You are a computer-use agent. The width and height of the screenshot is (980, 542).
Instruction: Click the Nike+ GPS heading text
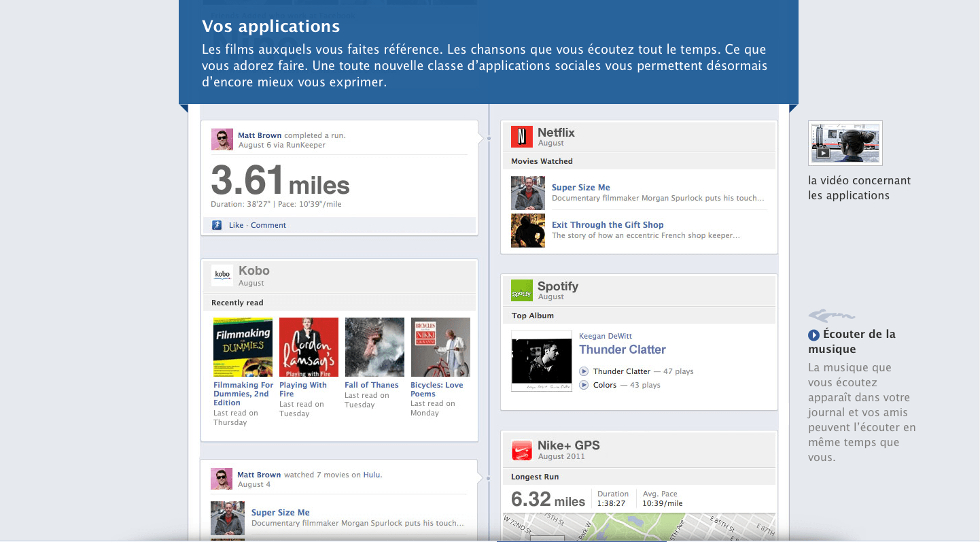click(x=569, y=445)
